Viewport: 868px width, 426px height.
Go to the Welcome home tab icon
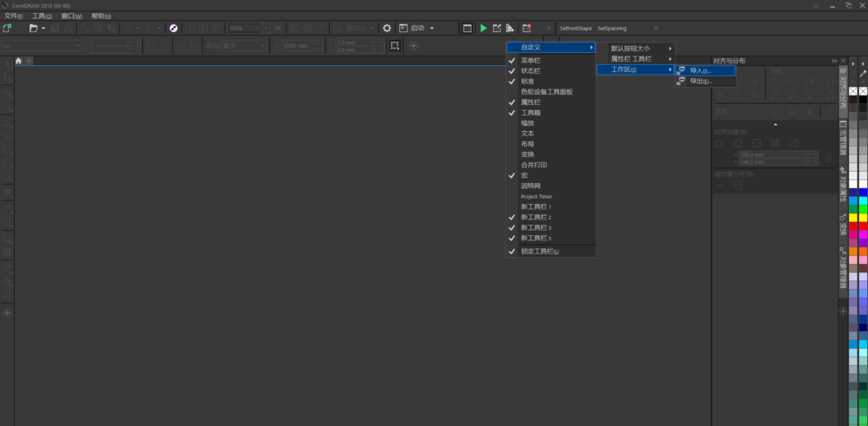(x=18, y=61)
